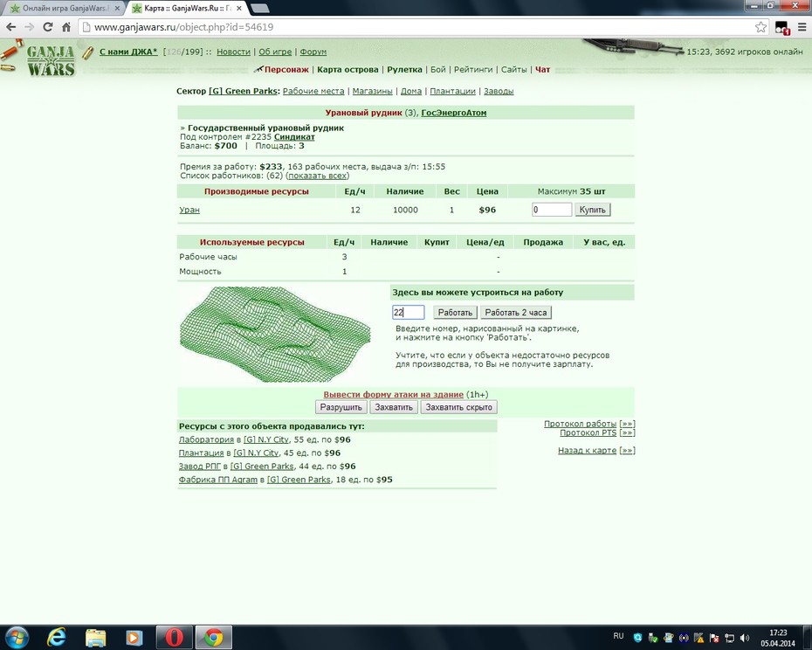
Task: Switch to 'Онлайн игра GanjaWars' tab
Action: point(65,8)
